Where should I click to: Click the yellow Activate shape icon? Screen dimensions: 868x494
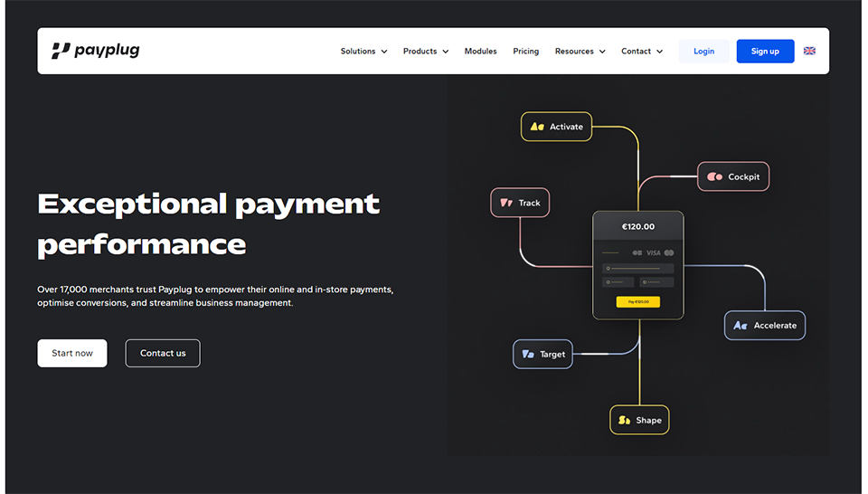pyautogui.click(x=537, y=127)
